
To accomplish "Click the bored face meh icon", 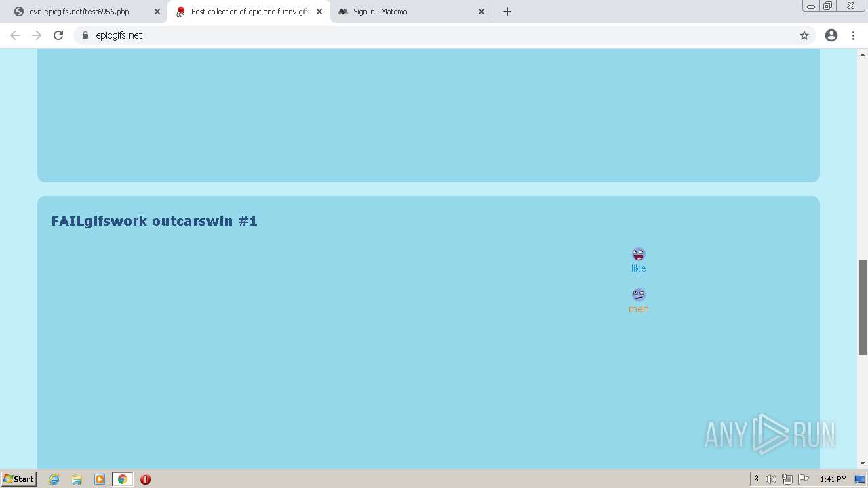I will click(x=638, y=295).
